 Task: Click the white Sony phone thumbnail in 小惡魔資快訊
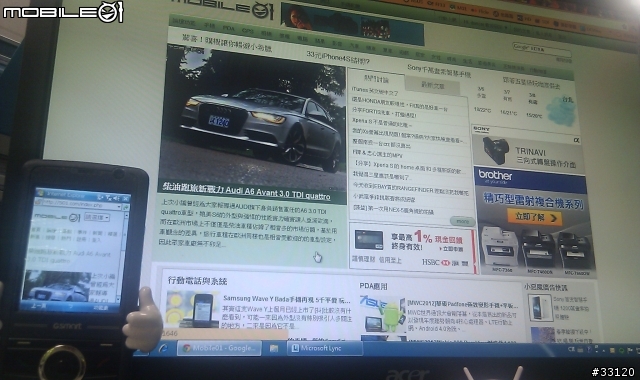[540, 307]
